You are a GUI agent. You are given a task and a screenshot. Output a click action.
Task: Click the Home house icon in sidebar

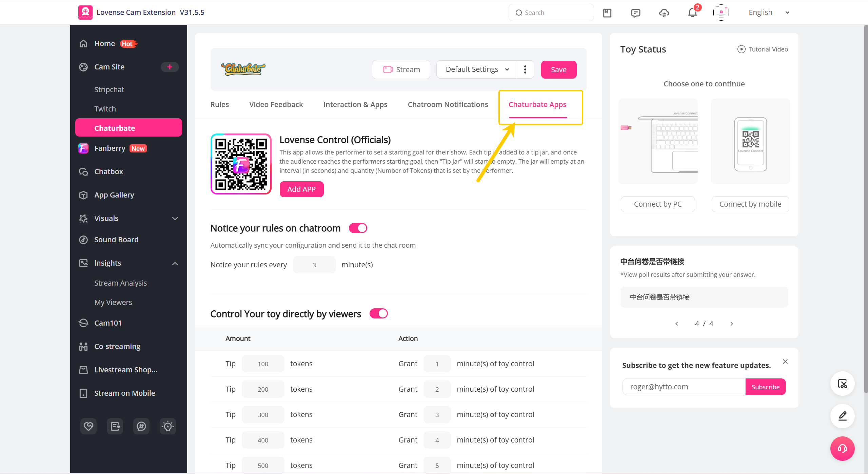(x=83, y=44)
